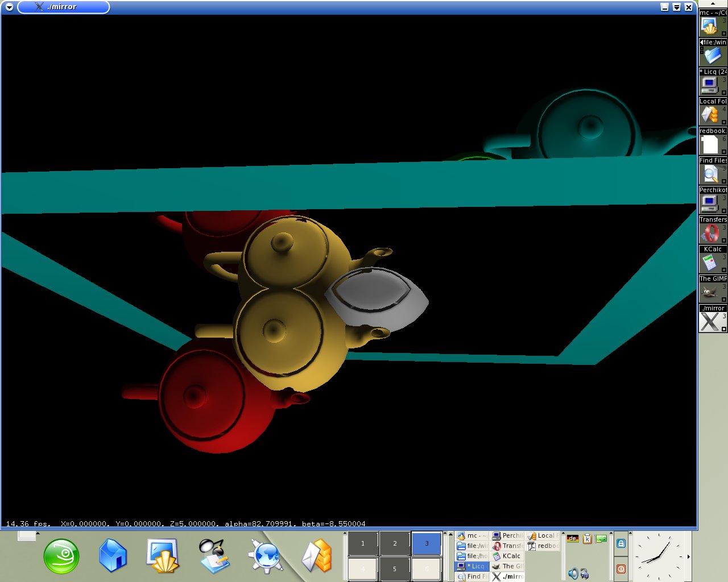Open ./mirror X icon in side dock
This screenshot has width=728, height=582.
click(713, 318)
